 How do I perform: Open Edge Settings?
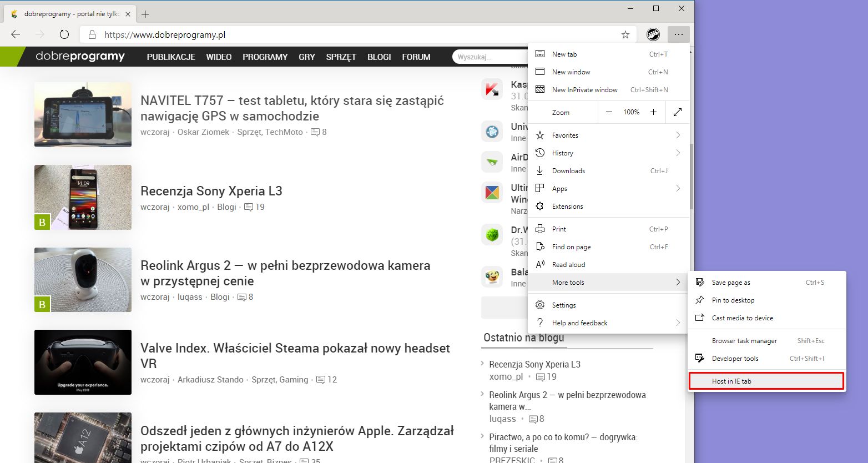[563, 305]
